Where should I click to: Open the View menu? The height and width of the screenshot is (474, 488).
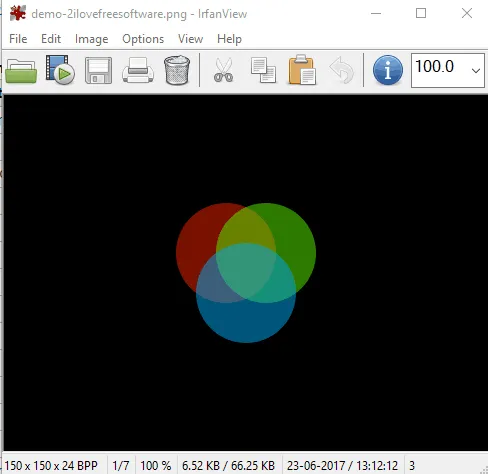(x=190, y=39)
